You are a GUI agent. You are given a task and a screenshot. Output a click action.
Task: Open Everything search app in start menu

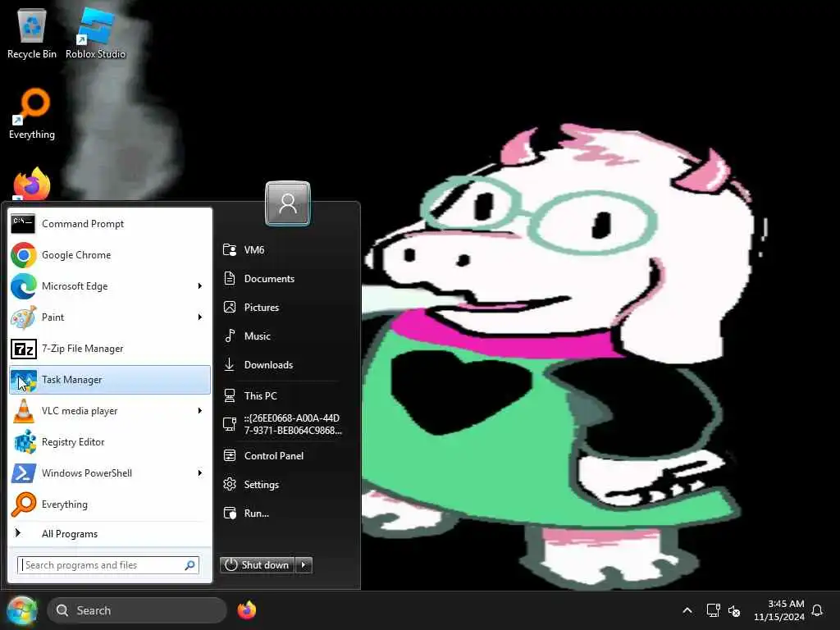(x=110, y=504)
